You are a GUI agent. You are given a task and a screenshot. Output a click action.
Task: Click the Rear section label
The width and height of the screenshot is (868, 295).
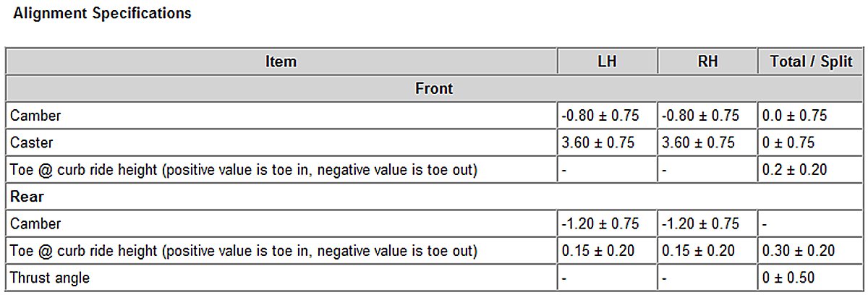click(27, 197)
